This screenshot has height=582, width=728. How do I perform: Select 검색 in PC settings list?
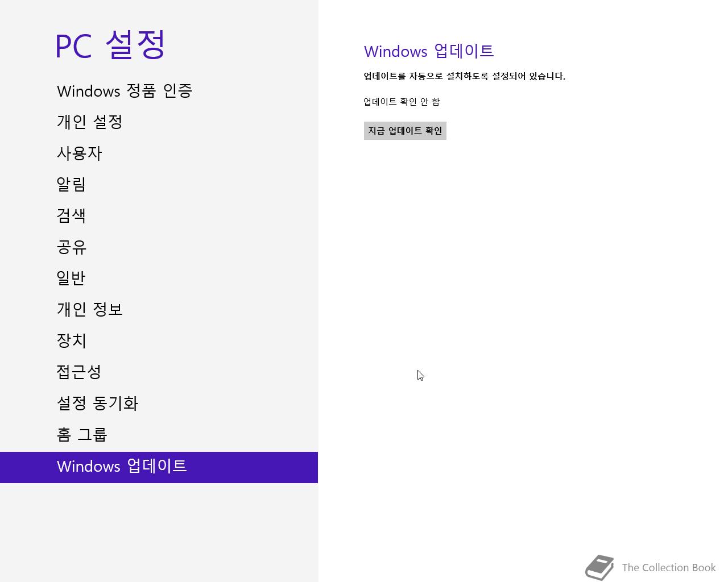159,216
